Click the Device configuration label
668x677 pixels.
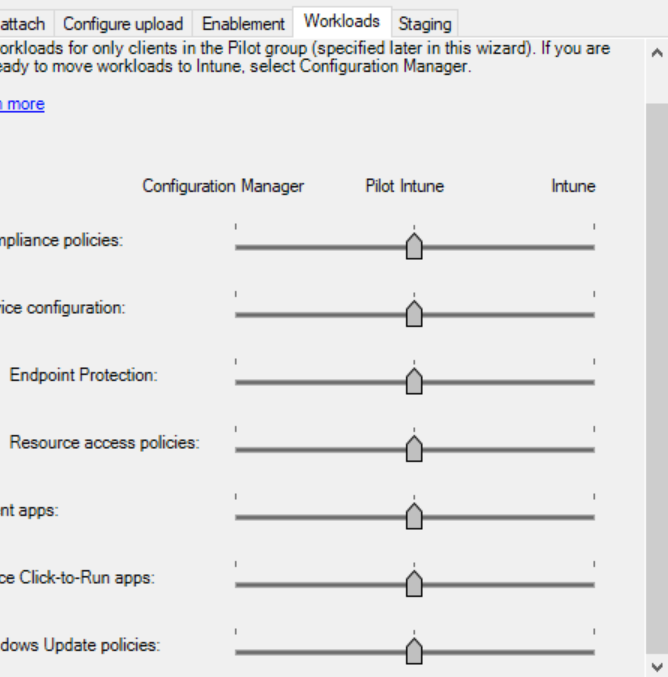[63, 307]
